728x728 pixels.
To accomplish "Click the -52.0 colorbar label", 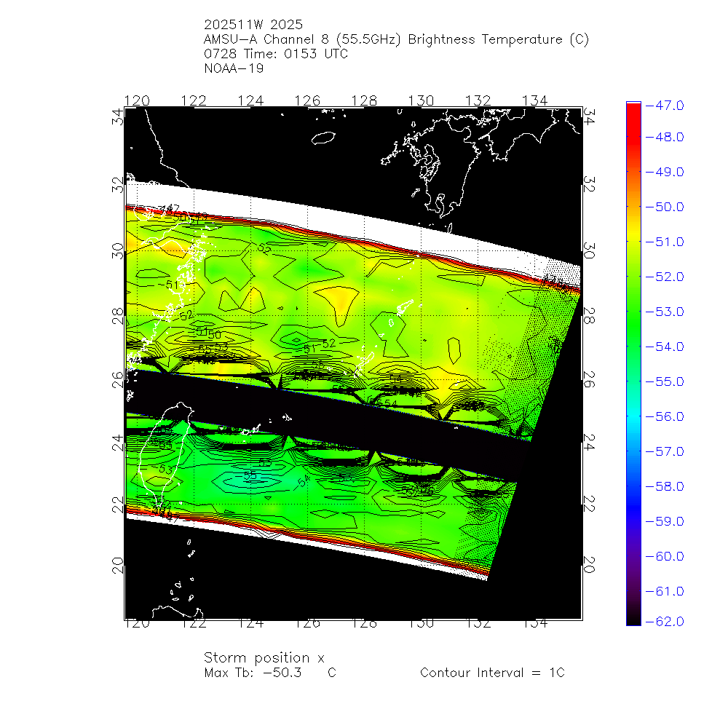I will coord(665,277).
